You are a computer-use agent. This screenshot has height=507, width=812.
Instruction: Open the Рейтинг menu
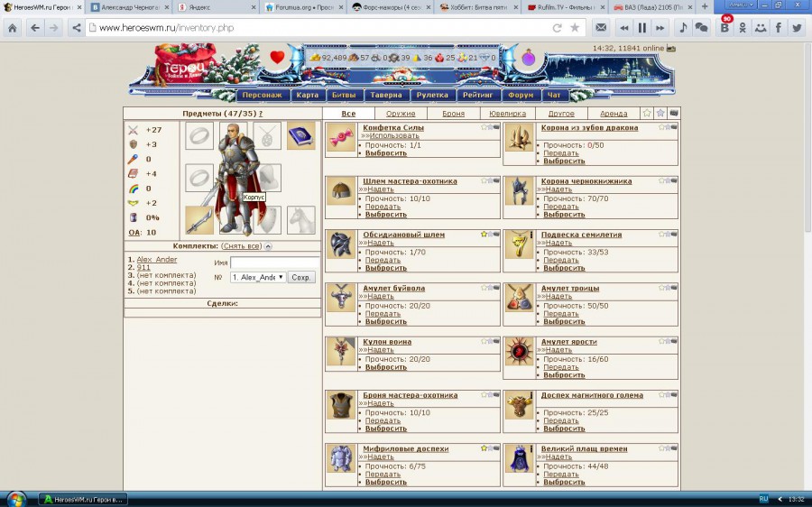(478, 96)
